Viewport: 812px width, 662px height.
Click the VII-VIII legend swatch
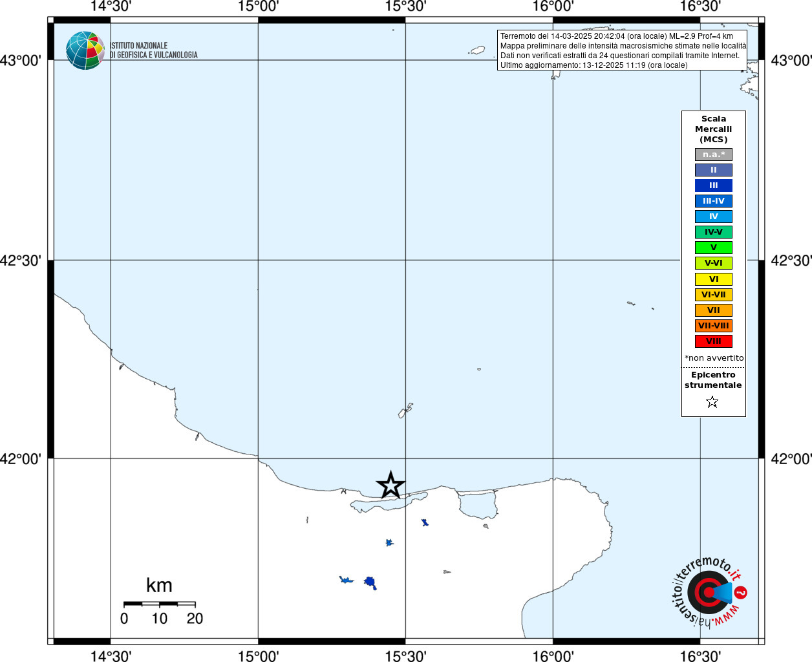point(714,326)
